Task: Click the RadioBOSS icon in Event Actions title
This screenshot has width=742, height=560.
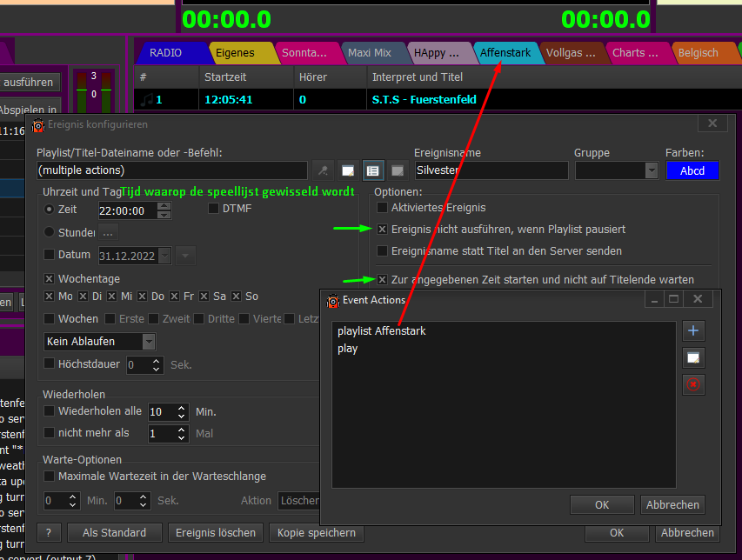Action: tap(333, 300)
